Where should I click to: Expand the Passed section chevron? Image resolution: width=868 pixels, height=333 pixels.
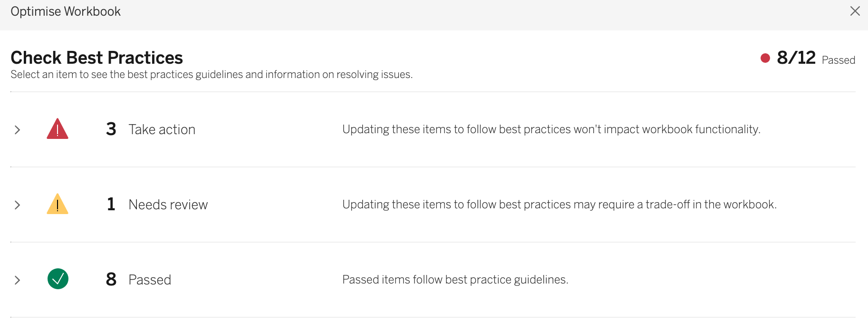coord(18,280)
